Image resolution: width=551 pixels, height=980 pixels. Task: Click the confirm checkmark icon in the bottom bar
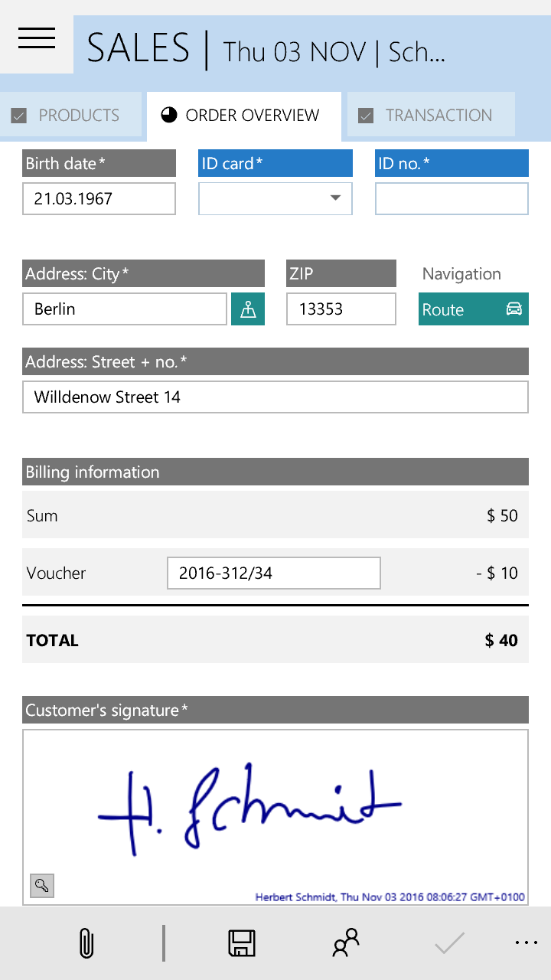pyautogui.click(x=450, y=943)
